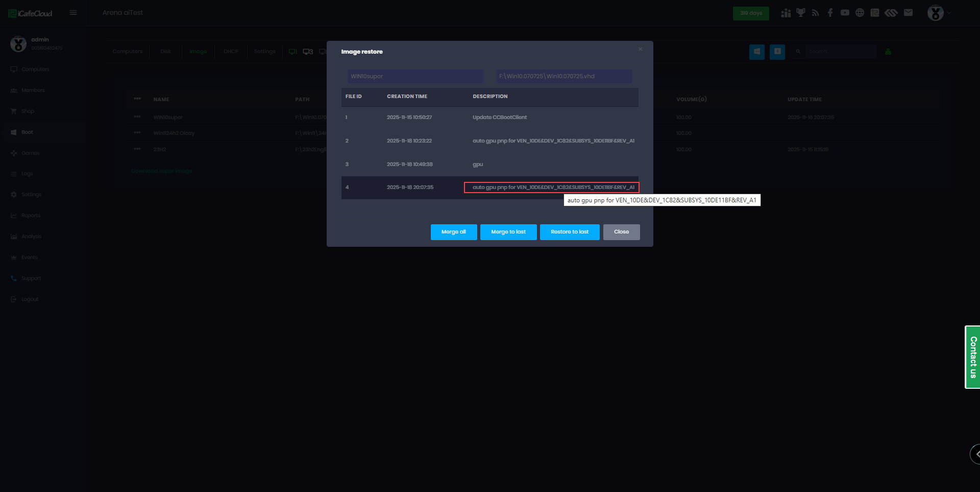Open the Facebook icon in the header
This screenshot has width=980, height=492.
point(830,12)
